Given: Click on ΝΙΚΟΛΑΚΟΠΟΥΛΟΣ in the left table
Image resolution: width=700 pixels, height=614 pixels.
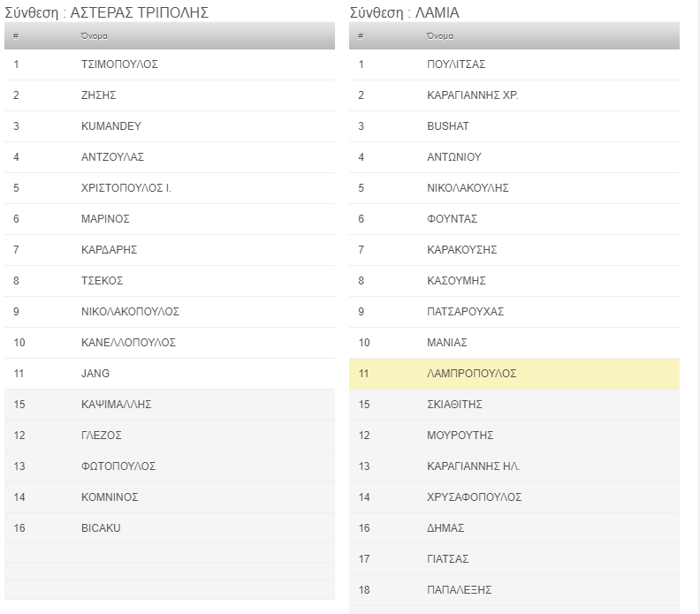Looking at the screenshot, I should 130,312.
